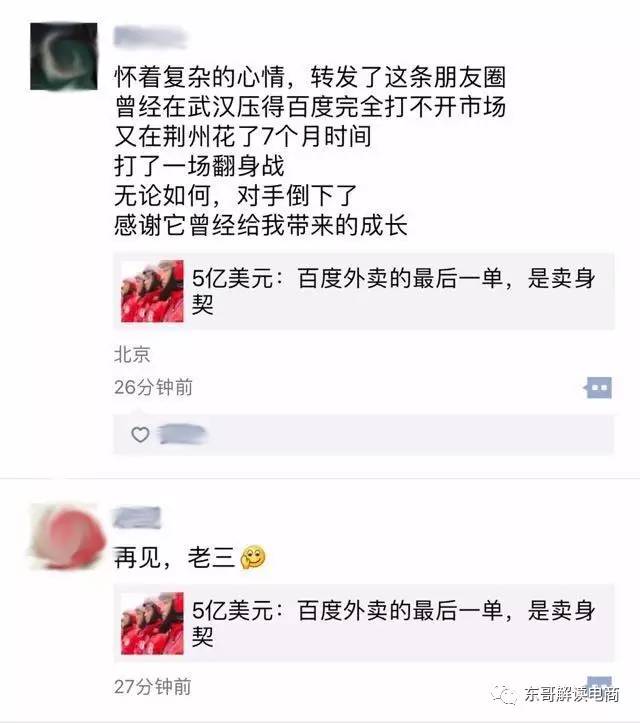Click the WeChat logo in the watermark
Viewport: 640px width, 723px height.
[504, 694]
